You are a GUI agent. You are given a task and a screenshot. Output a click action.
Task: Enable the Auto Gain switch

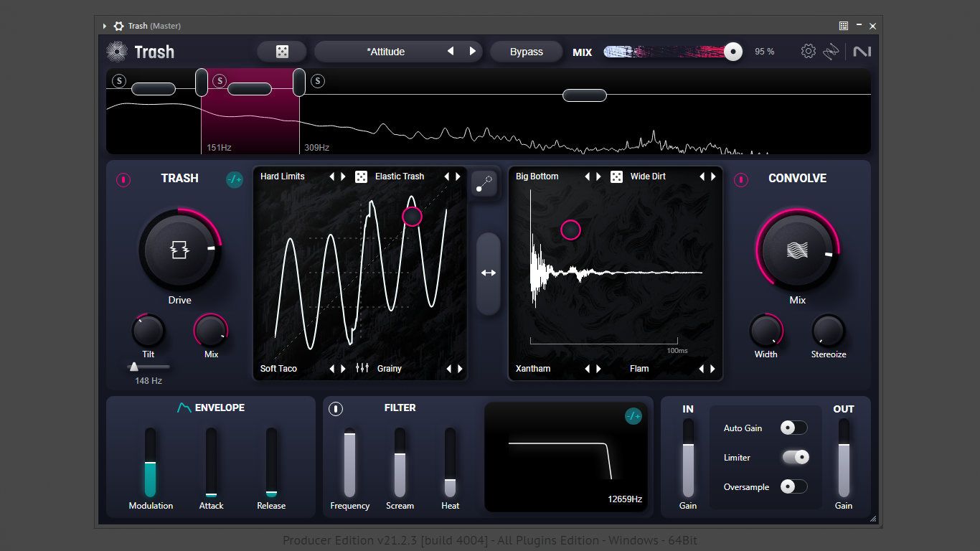point(793,428)
